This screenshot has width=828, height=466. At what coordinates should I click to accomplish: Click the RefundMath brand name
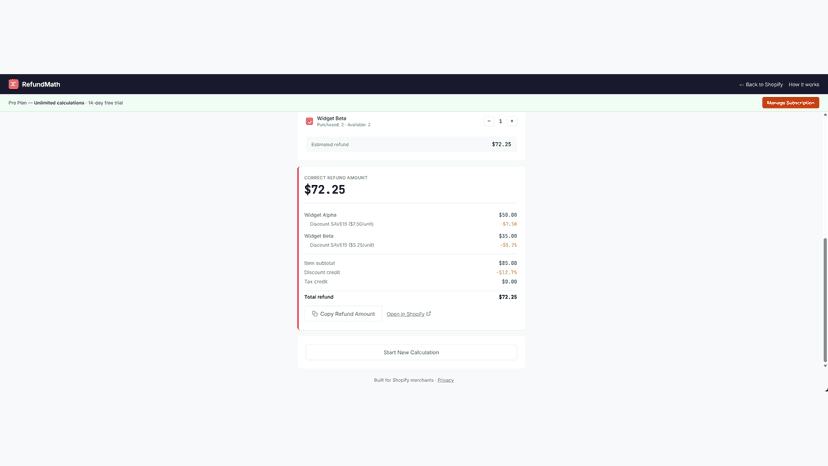pyautogui.click(x=41, y=84)
